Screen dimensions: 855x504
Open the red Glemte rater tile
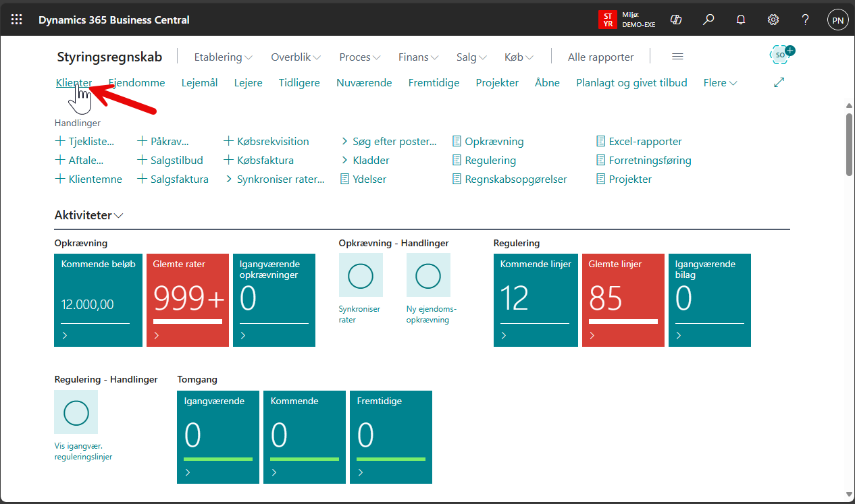coord(188,300)
